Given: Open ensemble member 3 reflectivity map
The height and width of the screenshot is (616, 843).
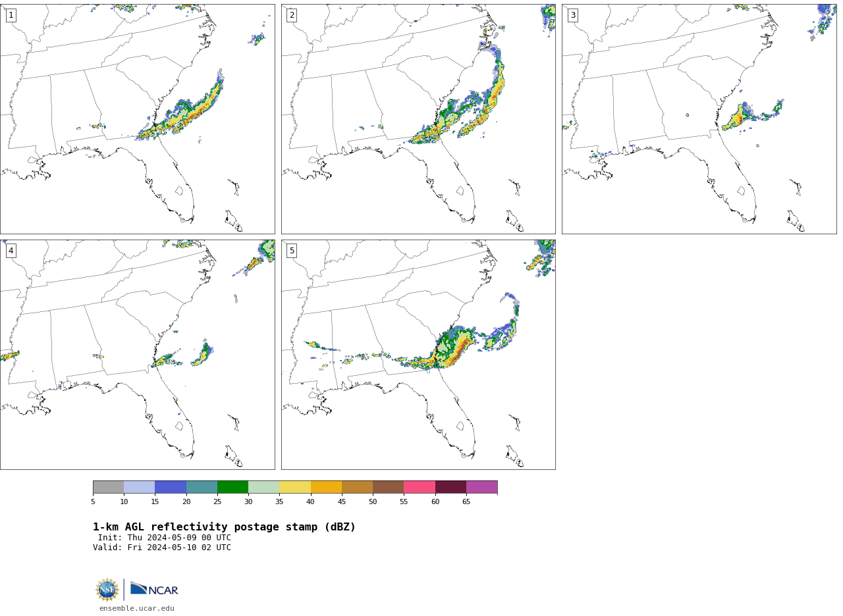Looking at the screenshot, I should (x=699, y=119).
